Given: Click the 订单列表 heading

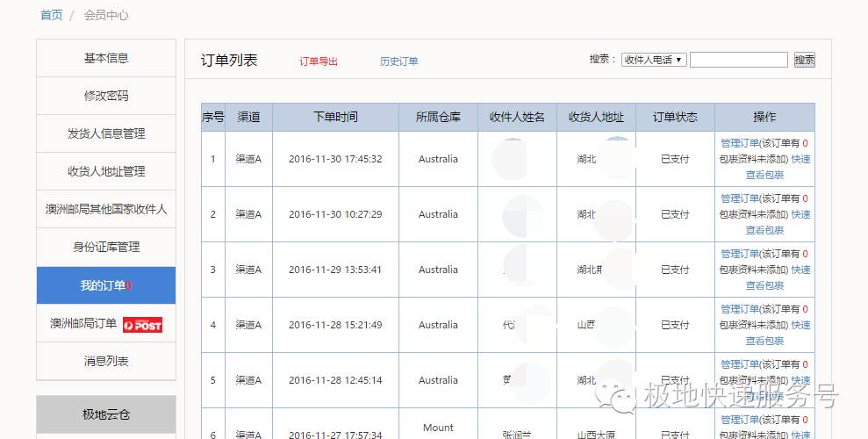Looking at the screenshot, I should [x=229, y=61].
